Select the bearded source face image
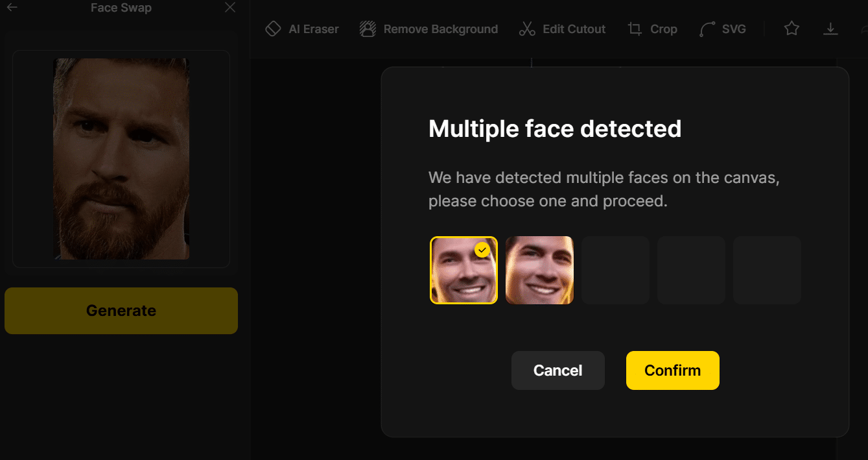868x460 pixels. pos(121,159)
